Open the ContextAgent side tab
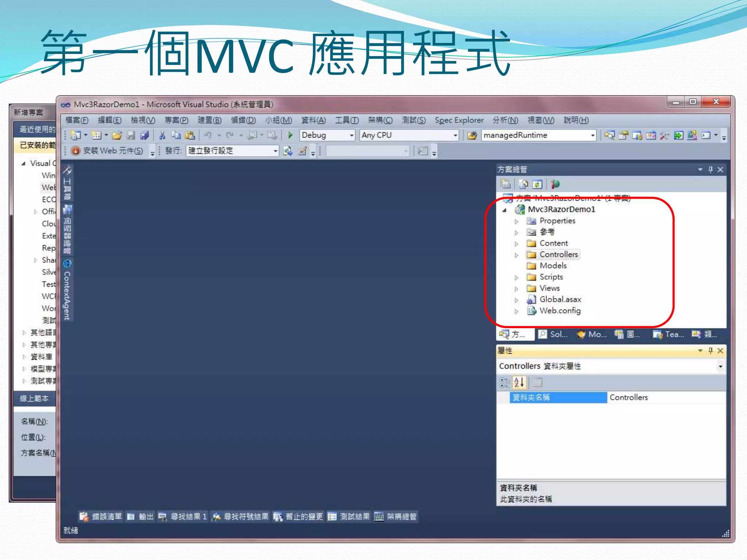This screenshot has height=560, width=747. [67, 290]
